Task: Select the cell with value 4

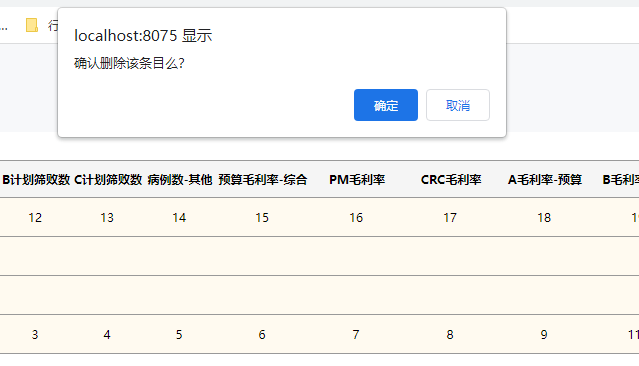Action: pyautogui.click(x=107, y=335)
